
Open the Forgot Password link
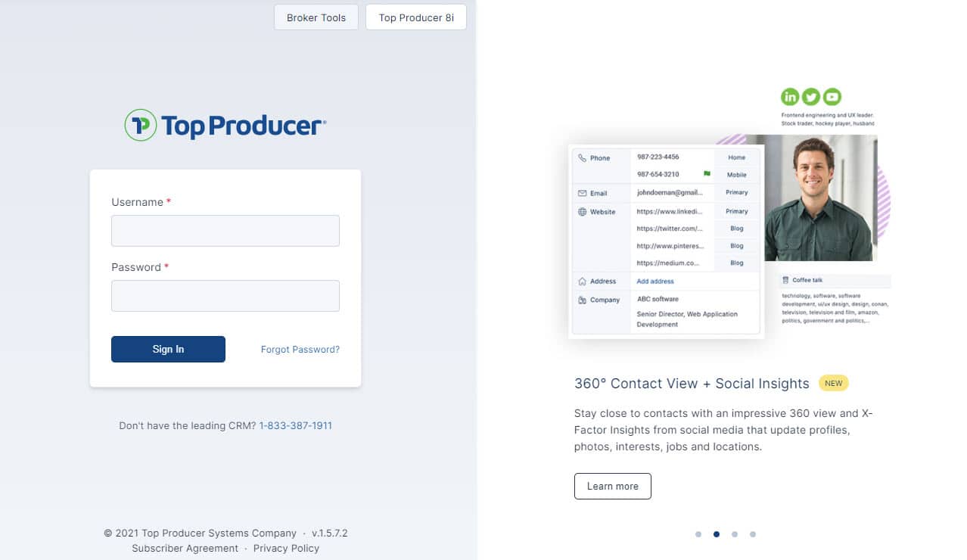[x=300, y=350]
